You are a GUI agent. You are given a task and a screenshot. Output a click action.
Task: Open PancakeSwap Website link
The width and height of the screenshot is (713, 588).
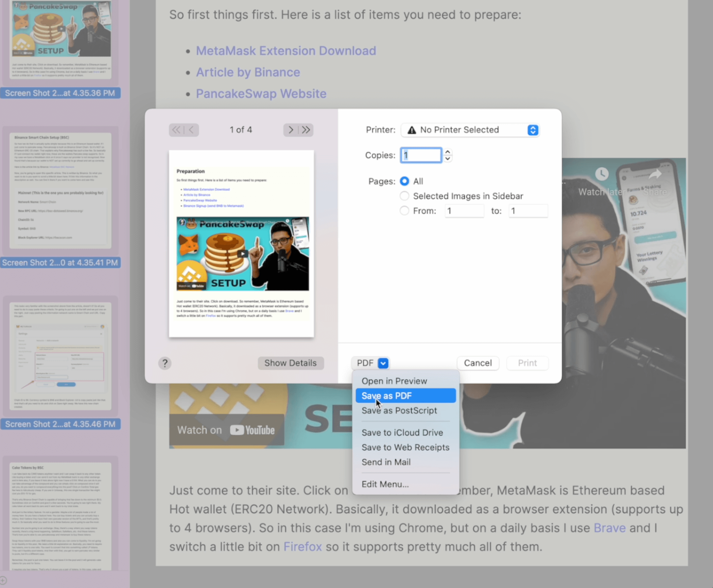coord(261,93)
